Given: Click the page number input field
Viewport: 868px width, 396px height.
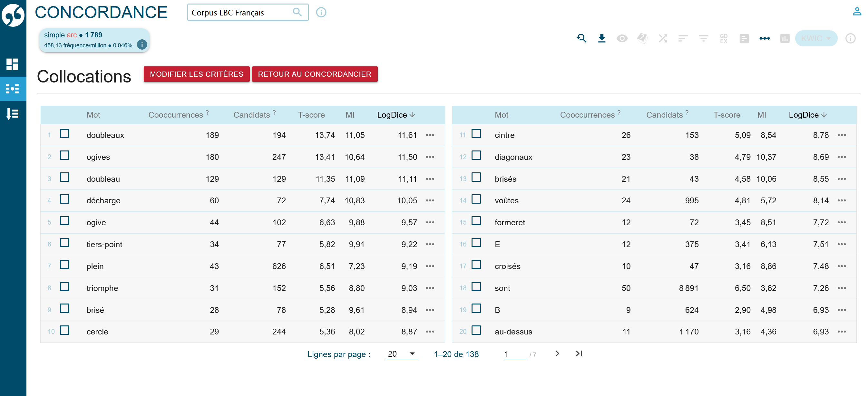Looking at the screenshot, I should (515, 354).
